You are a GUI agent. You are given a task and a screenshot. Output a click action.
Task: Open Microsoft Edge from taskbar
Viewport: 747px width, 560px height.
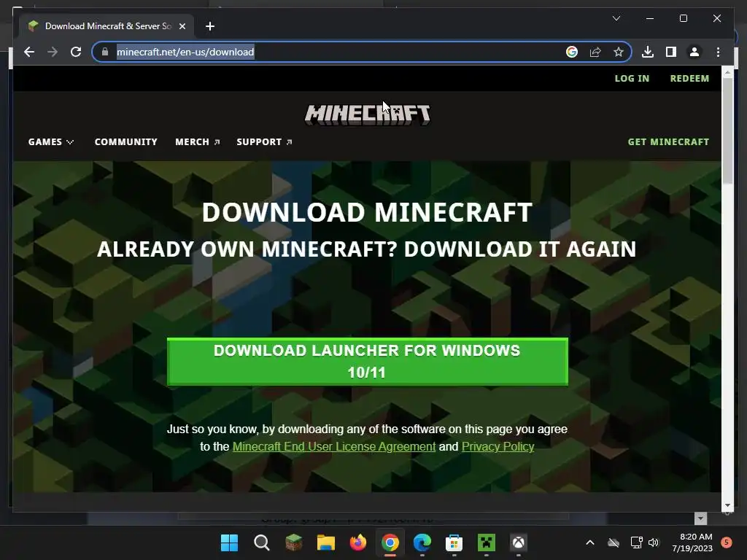(422, 542)
